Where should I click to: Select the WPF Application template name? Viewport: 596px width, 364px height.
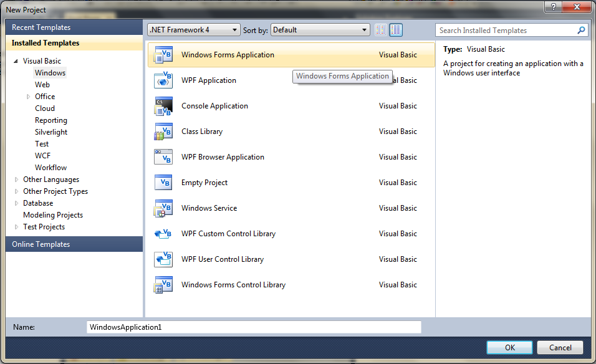click(x=209, y=80)
